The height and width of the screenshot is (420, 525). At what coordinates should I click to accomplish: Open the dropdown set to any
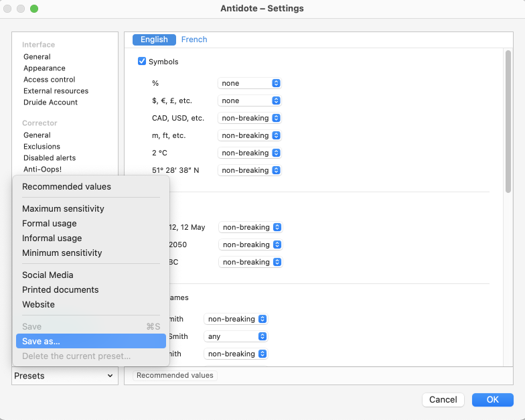[236, 336]
